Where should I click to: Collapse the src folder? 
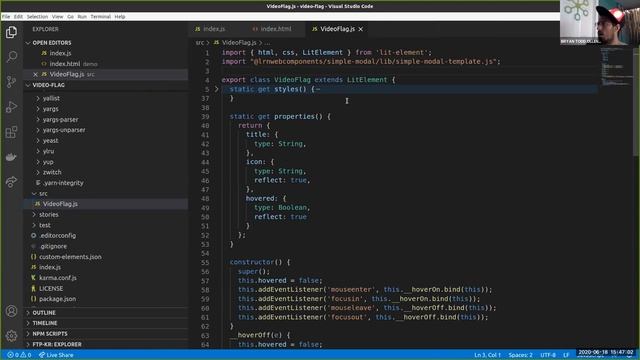(x=43, y=193)
